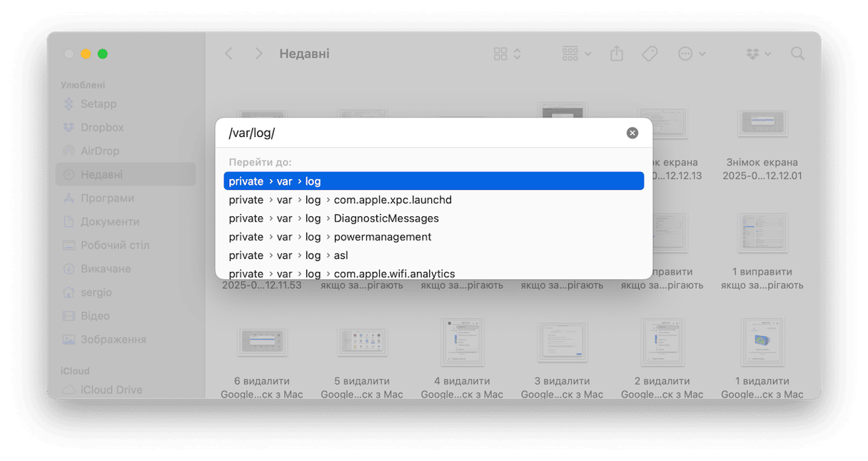Expand the icon view switcher dropdown
This screenshot has width=868, height=461.
coord(508,54)
